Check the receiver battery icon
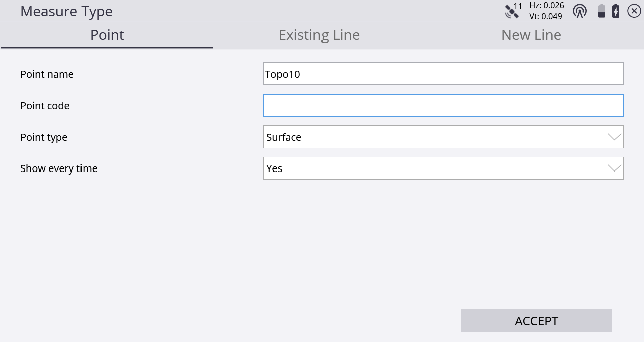 point(601,11)
